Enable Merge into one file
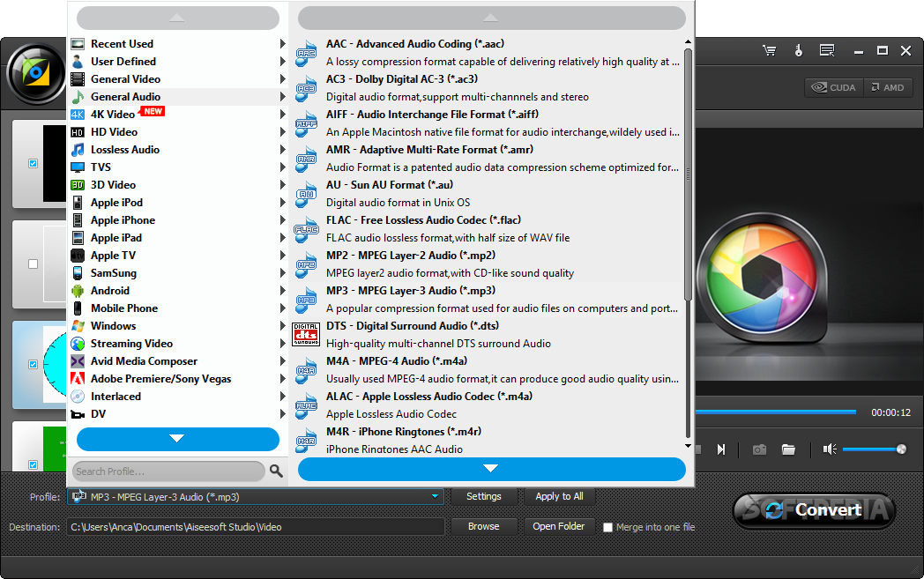Screen dimensions: 924x579 608,528
